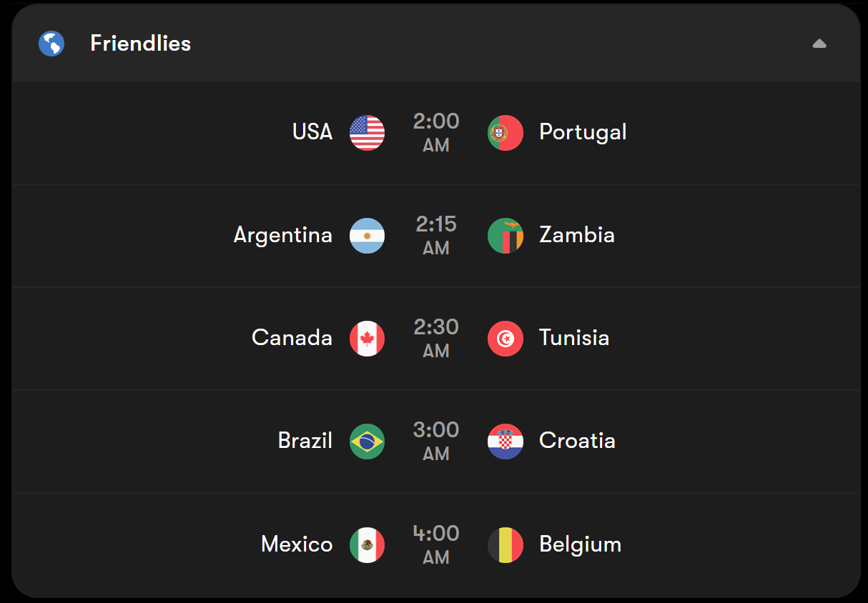Image resolution: width=868 pixels, height=603 pixels.
Task: Click the Croatia flag icon
Action: (505, 442)
